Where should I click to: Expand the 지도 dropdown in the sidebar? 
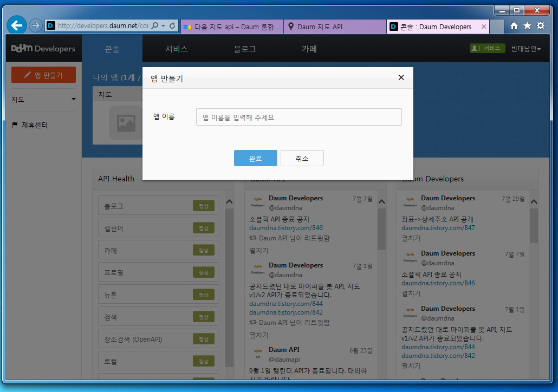(43, 99)
